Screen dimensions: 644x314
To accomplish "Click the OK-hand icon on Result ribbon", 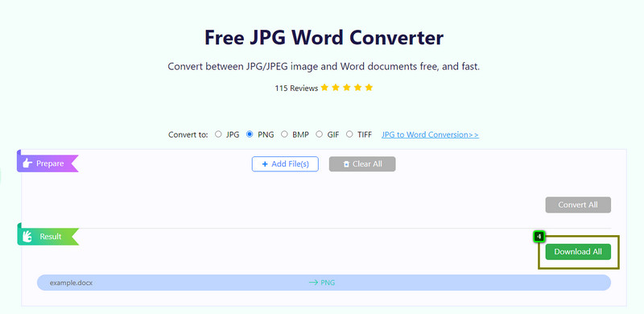I will [27, 237].
